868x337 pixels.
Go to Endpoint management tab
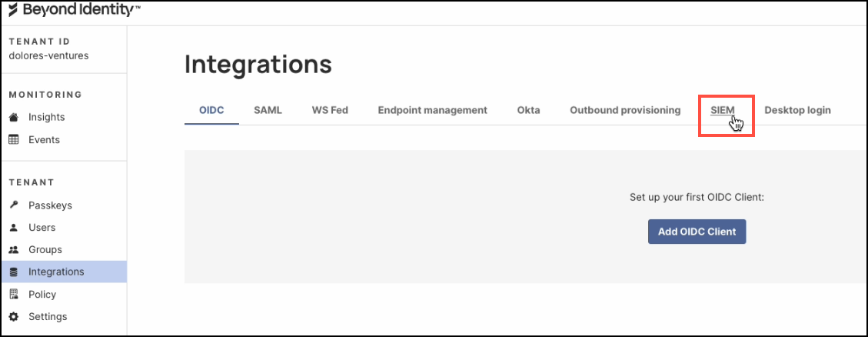(x=432, y=110)
